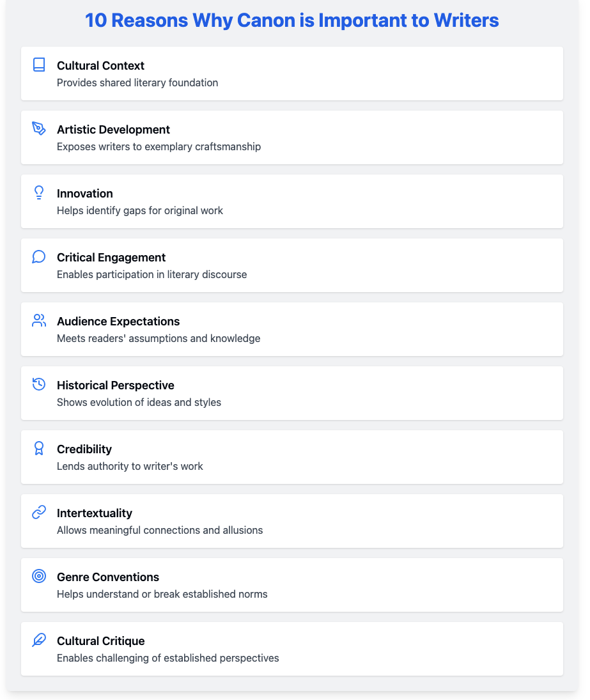Click the Cultural Context heading
This screenshot has width=590, height=700.
(100, 66)
